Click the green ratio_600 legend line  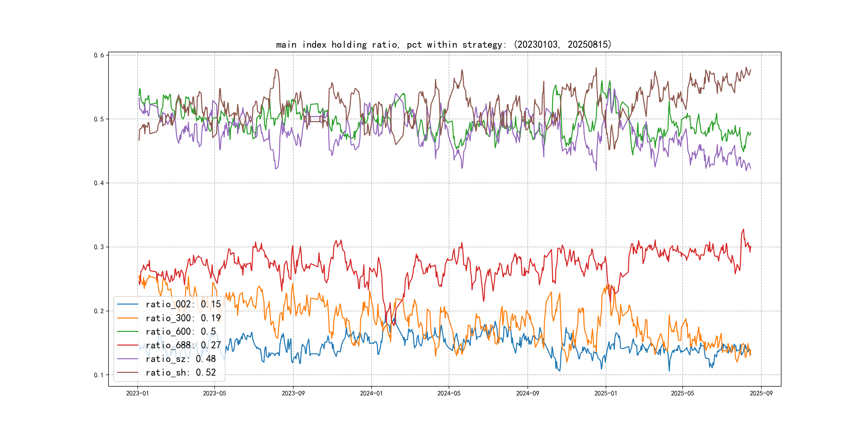coord(127,332)
